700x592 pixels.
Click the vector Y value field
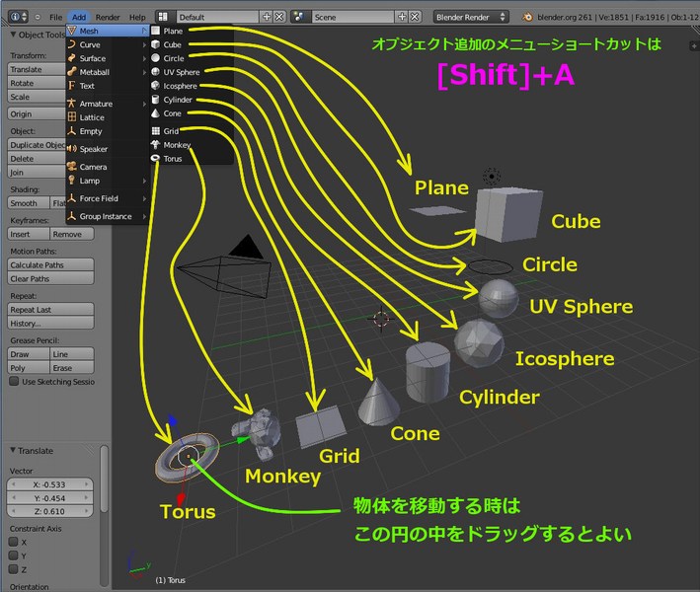(x=49, y=498)
